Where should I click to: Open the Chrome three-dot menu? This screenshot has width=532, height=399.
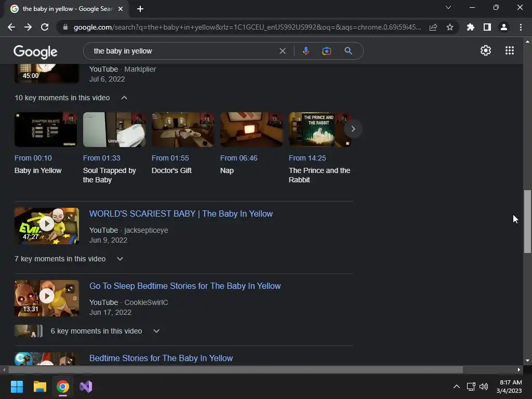point(521,27)
